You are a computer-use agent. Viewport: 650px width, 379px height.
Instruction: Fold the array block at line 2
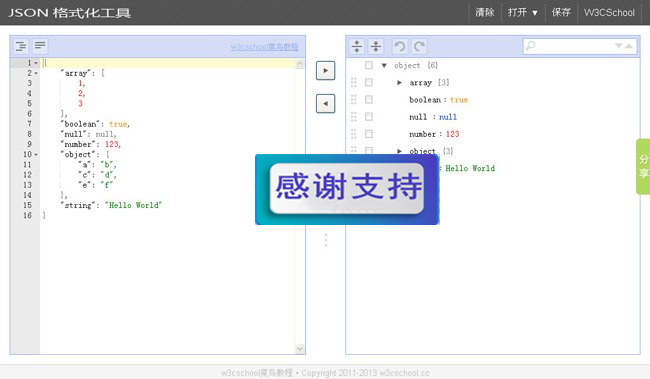click(x=36, y=73)
